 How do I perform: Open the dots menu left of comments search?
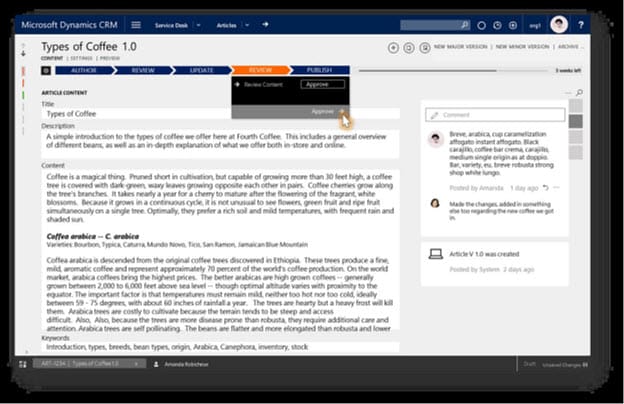coord(568,93)
